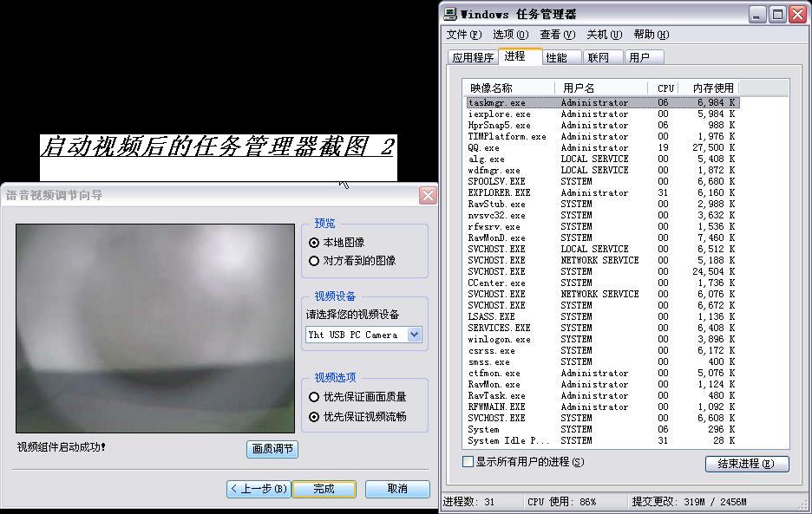Click the Task Manager title bar icon

click(450, 14)
